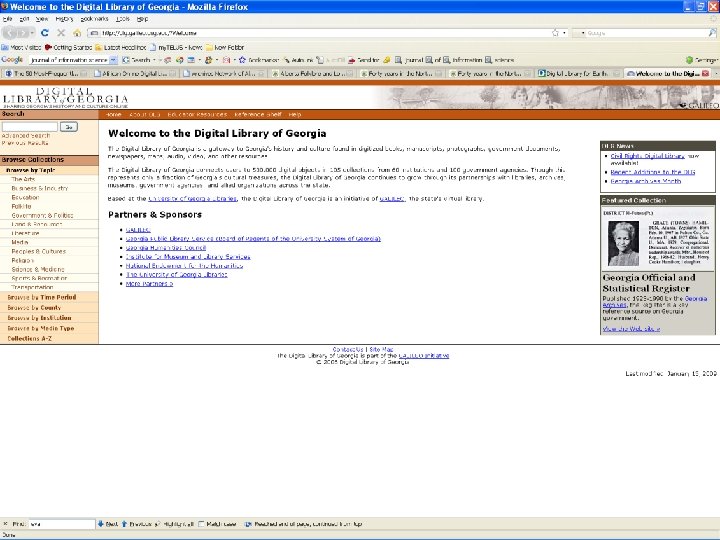Find the word 'information' on the Google toolbar
This screenshot has width=720, height=540.
point(463,60)
